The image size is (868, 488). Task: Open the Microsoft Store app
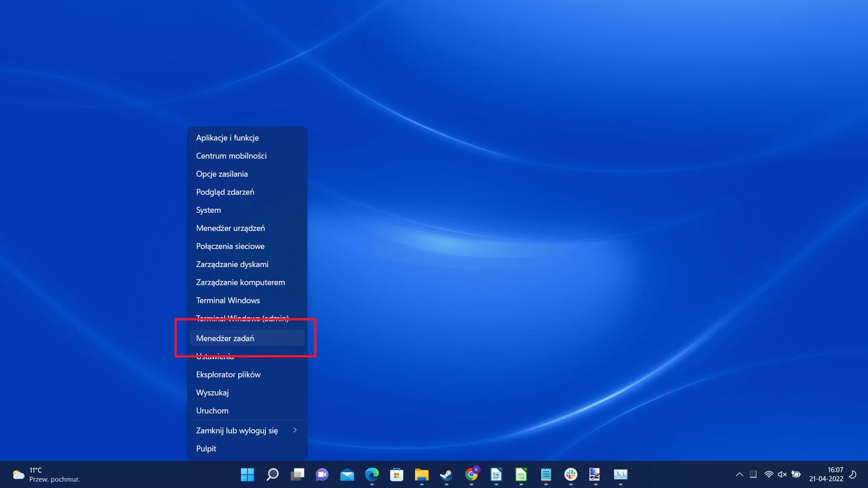397,474
